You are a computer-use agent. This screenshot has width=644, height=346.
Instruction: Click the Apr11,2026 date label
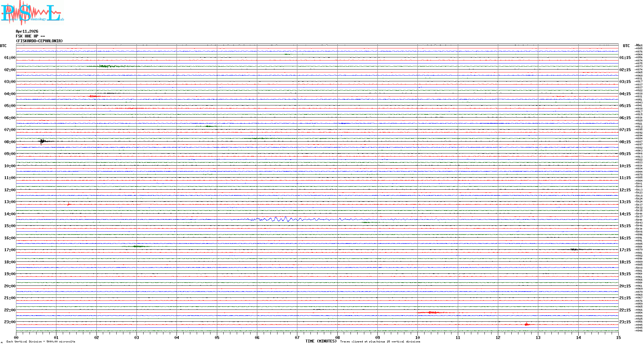point(27,31)
